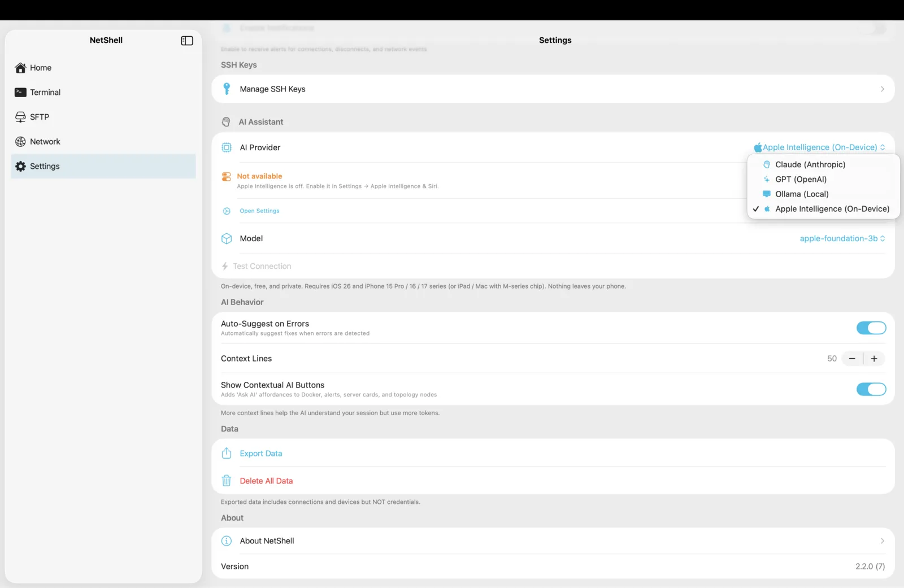Open Manage SSH Keys row

coord(553,89)
